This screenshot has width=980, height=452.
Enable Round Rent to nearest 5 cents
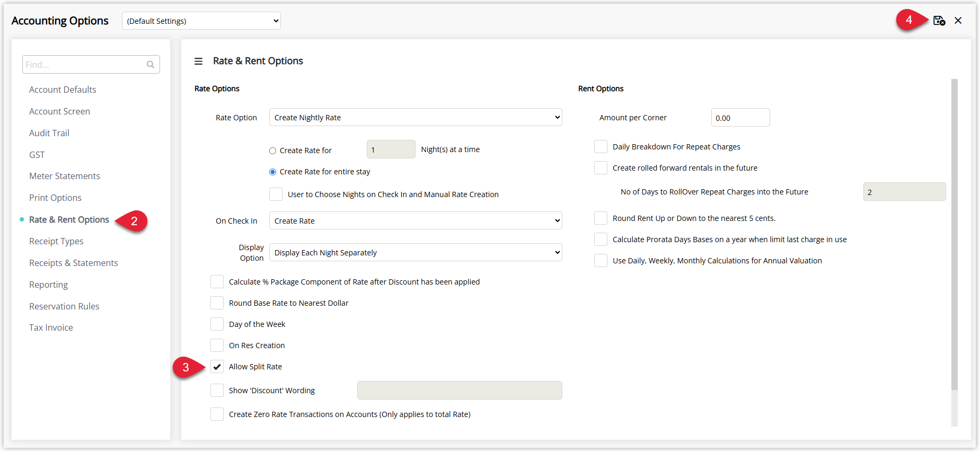click(x=601, y=218)
